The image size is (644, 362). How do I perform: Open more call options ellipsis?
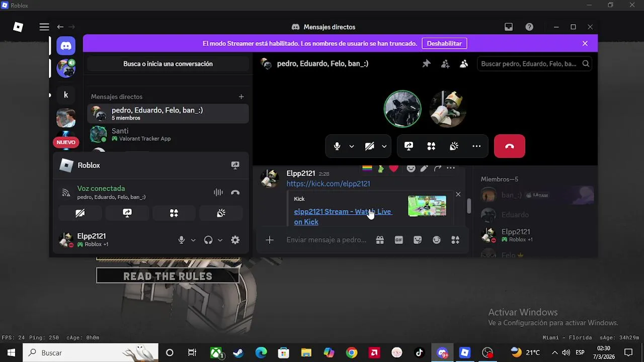coord(476,146)
